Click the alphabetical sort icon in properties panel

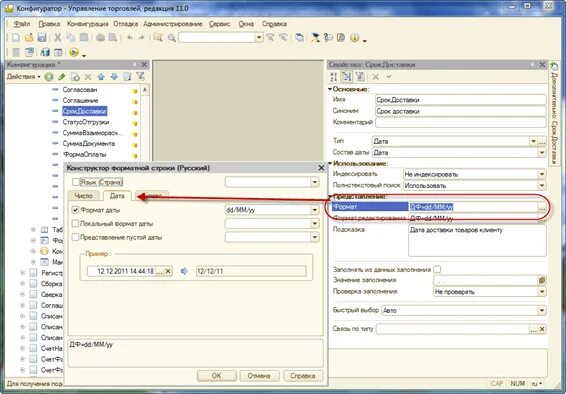click(334, 76)
